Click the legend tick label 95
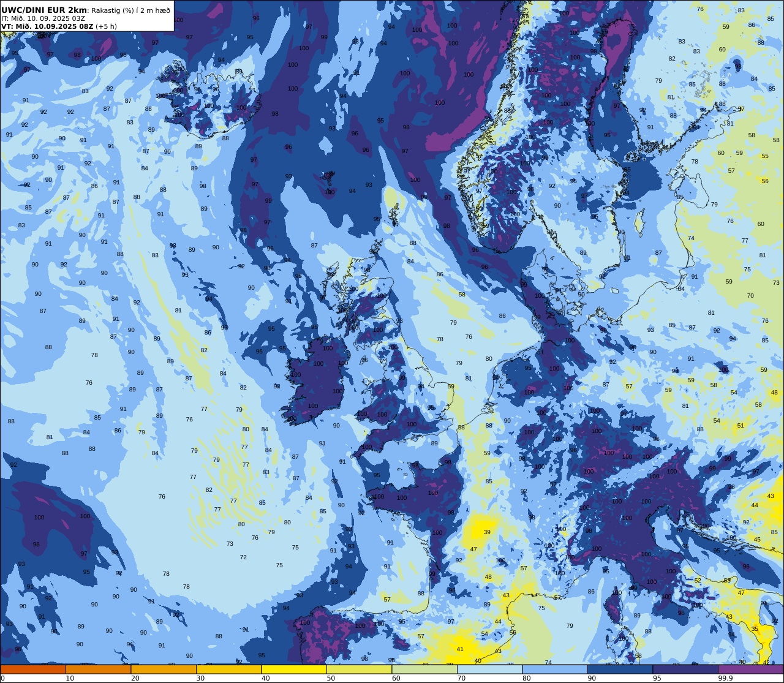Viewport: 784px width, 683px height. [x=657, y=678]
